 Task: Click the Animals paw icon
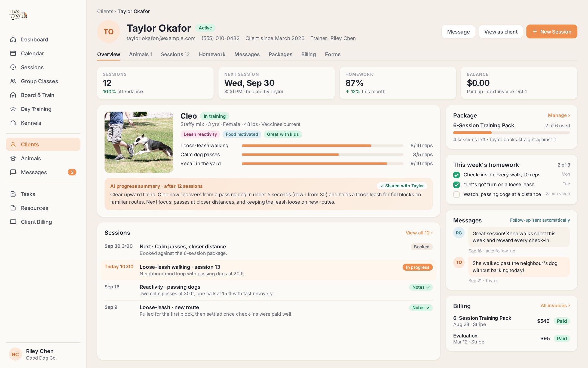point(13,158)
